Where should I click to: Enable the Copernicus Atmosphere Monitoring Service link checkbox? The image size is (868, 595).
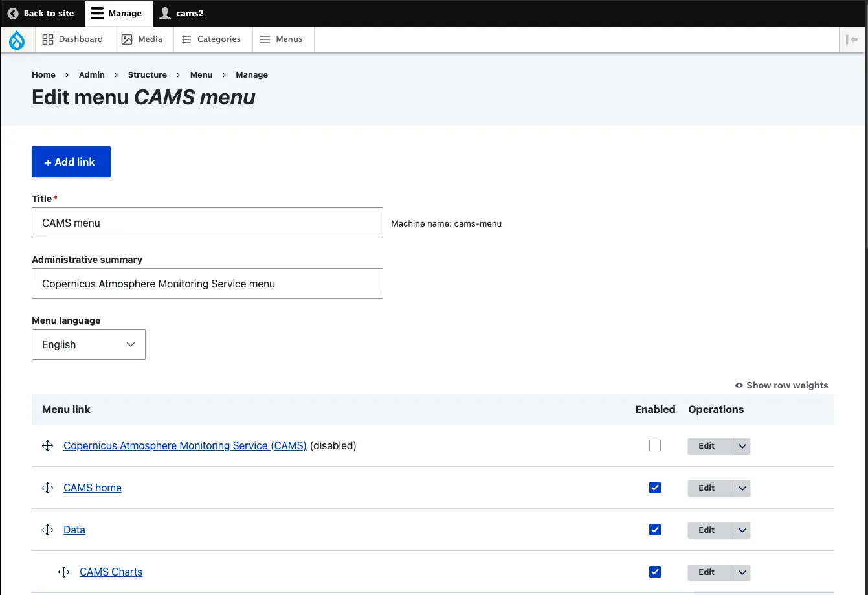coord(655,445)
